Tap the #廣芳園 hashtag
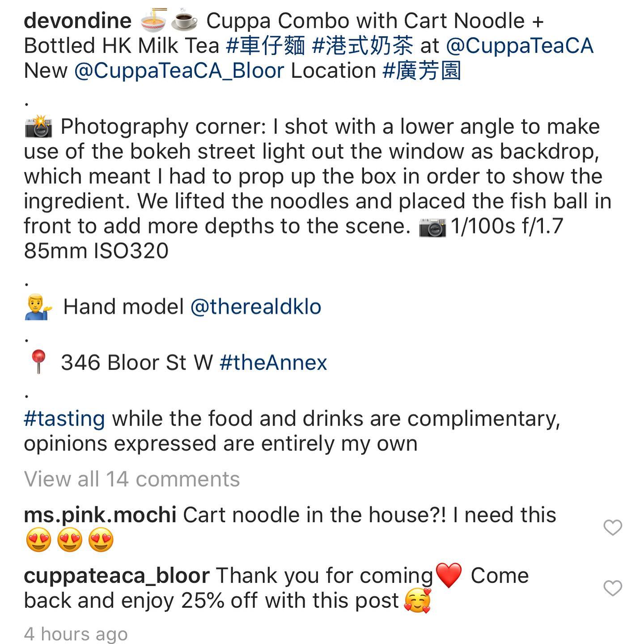 click(x=422, y=71)
